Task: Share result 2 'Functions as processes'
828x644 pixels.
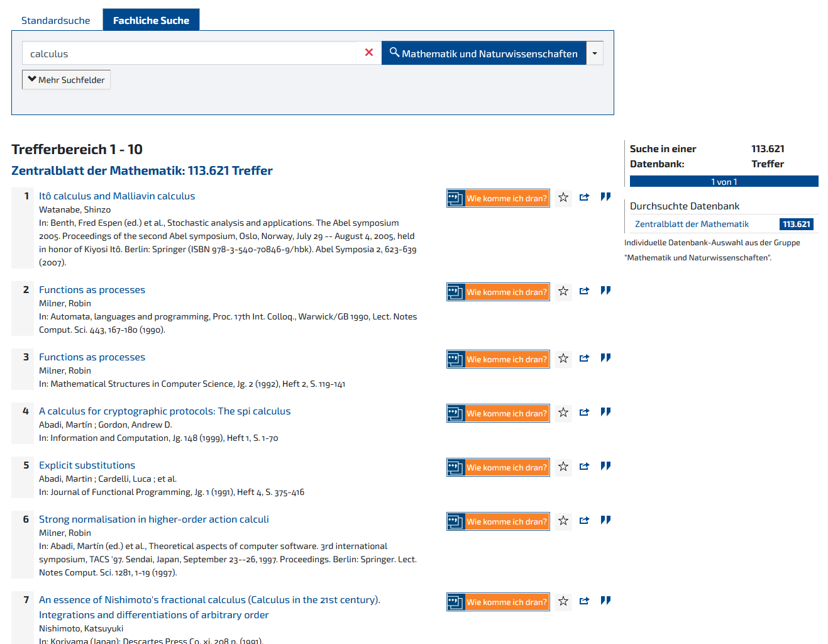Action: (584, 291)
